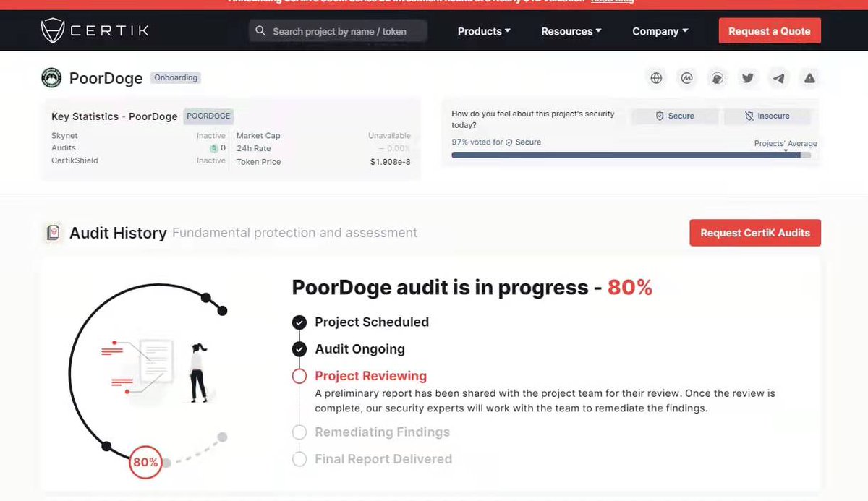
Task: Click the red 80% heading text
Action: 629,288
